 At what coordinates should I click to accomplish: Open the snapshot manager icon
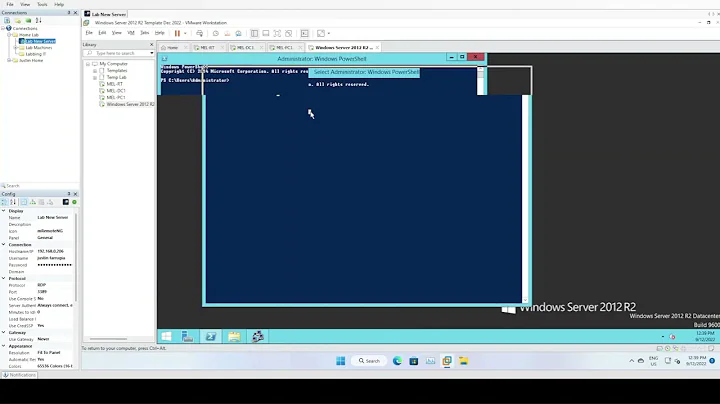point(238,33)
